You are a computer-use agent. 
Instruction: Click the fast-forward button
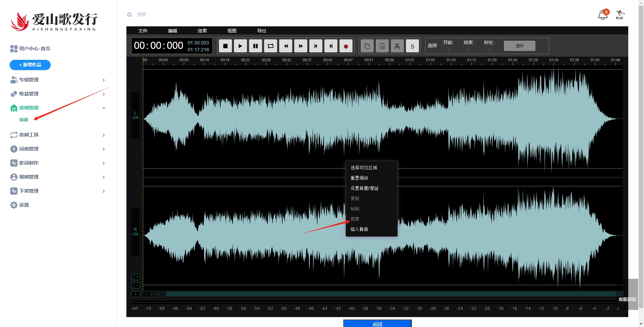point(300,46)
